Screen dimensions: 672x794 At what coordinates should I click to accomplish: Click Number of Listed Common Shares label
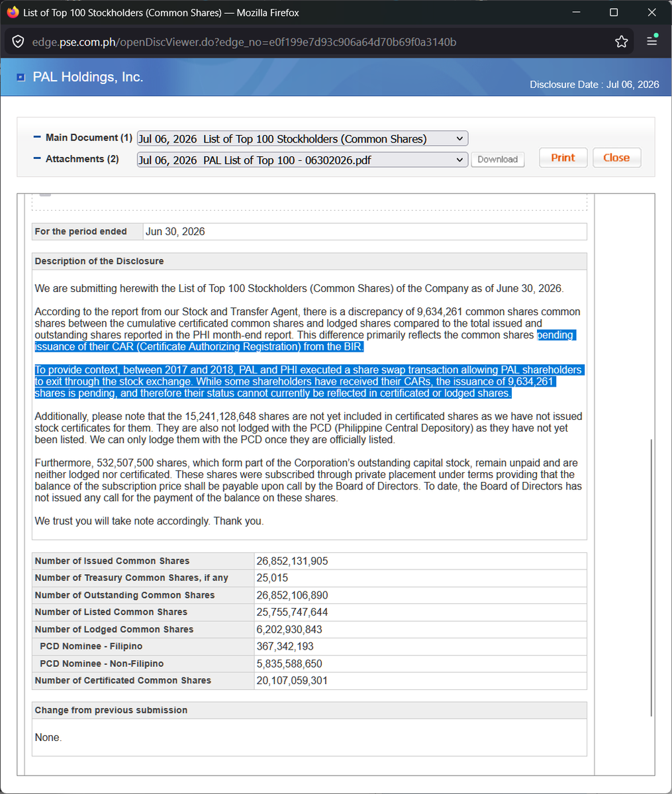pos(111,612)
